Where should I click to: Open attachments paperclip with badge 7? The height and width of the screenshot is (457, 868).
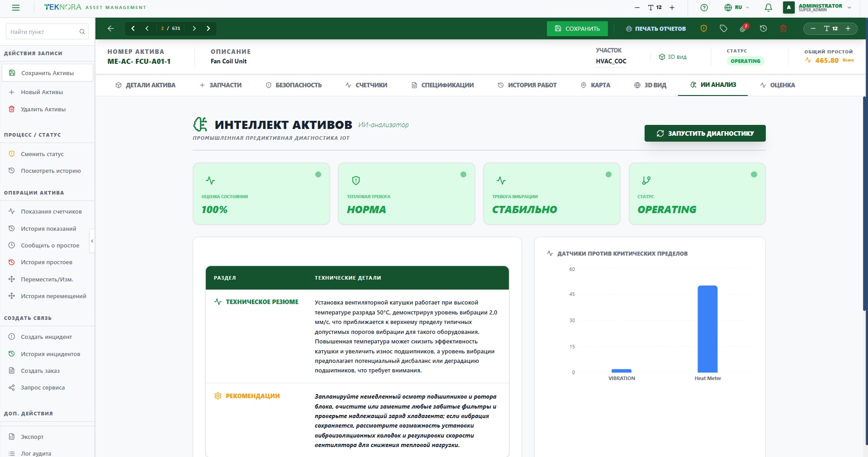(744, 29)
